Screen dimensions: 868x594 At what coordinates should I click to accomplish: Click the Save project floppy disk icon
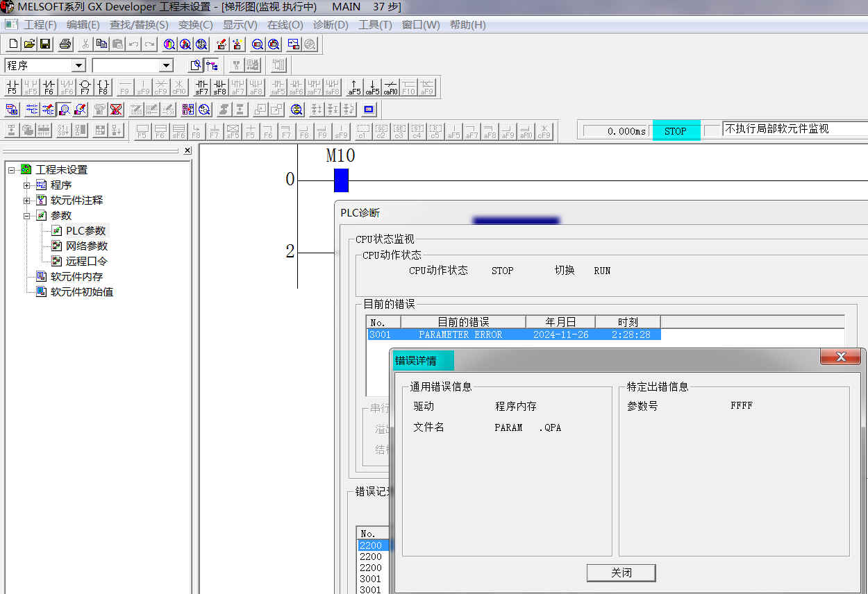point(45,44)
